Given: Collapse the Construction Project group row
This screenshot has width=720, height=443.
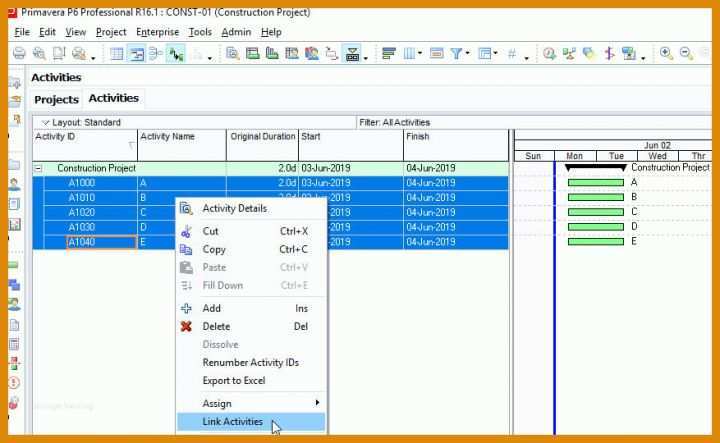Looking at the screenshot, I should coord(39,168).
